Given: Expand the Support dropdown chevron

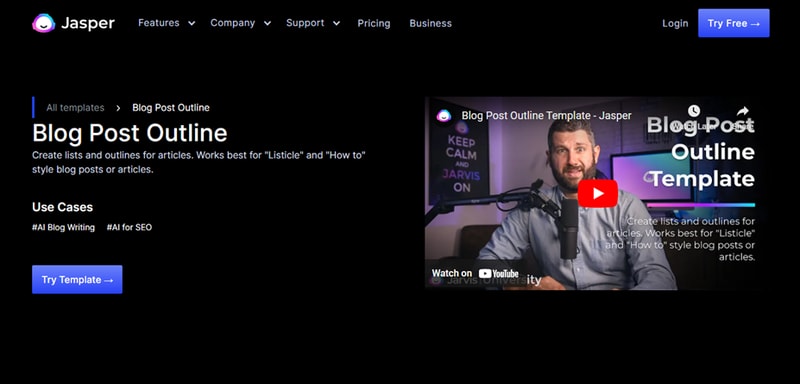Looking at the screenshot, I should tap(336, 23).
